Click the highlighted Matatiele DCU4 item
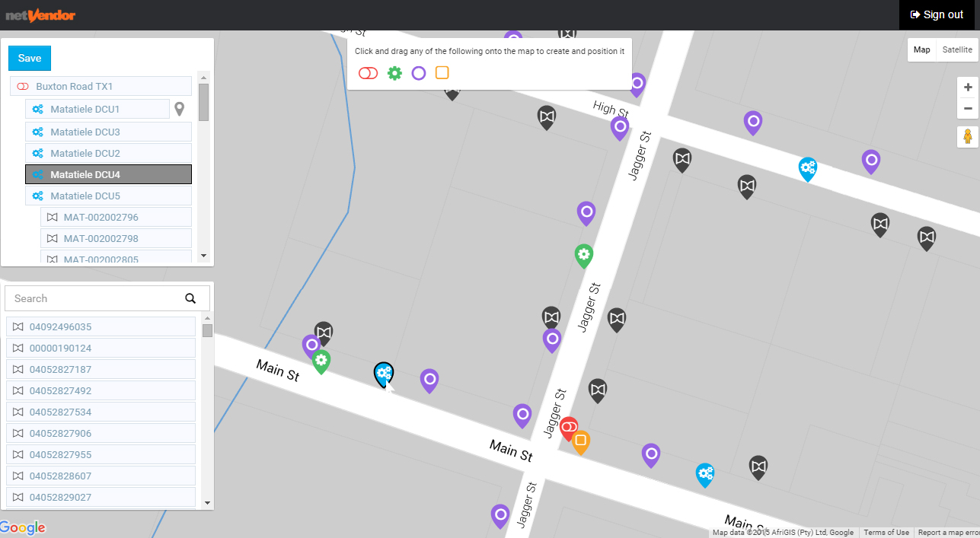980x538 pixels. (108, 175)
